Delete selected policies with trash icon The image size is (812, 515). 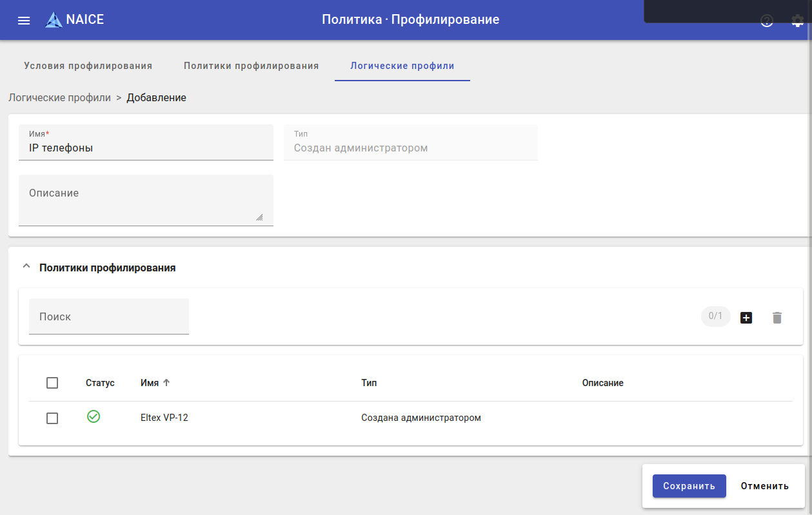click(x=777, y=317)
